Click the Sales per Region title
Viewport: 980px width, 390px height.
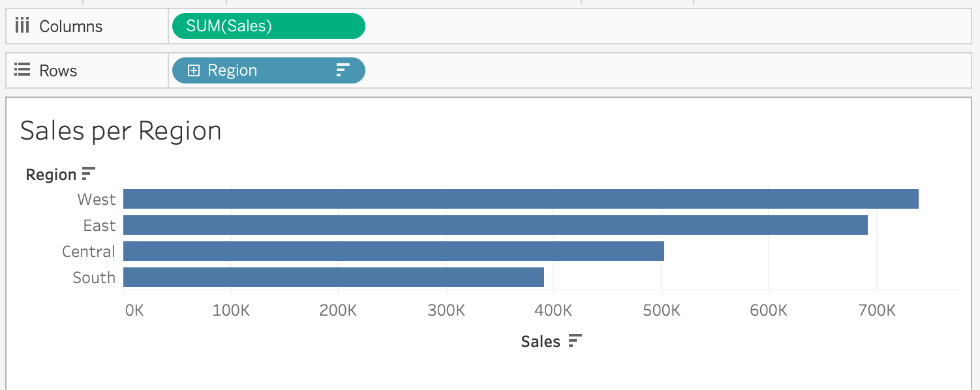point(121,131)
